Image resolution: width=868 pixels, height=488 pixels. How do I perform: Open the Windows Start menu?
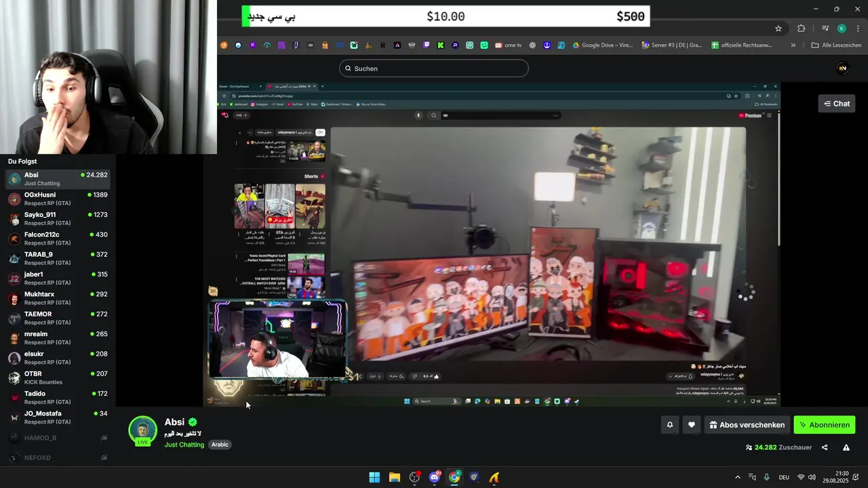[374, 477]
